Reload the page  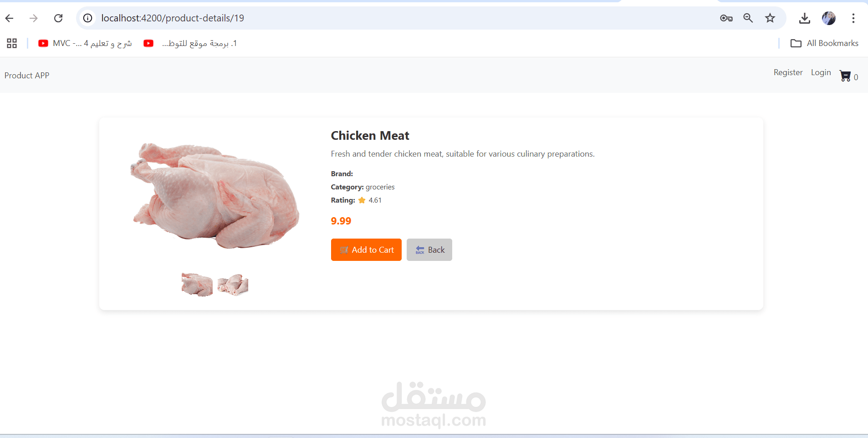(58, 18)
